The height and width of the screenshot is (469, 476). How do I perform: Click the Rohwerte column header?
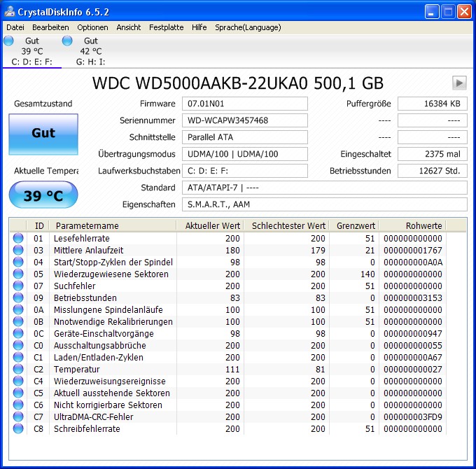pyautogui.click(x=412, y=225)
